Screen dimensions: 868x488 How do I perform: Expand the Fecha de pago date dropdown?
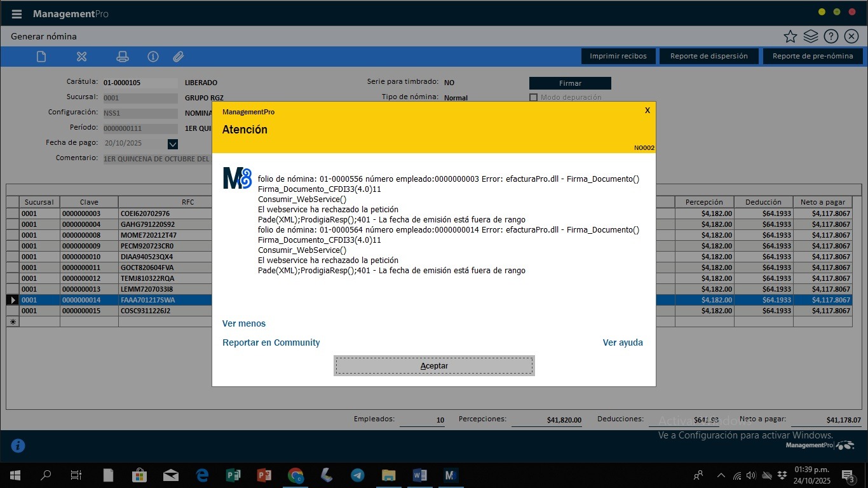pos(173,144)
